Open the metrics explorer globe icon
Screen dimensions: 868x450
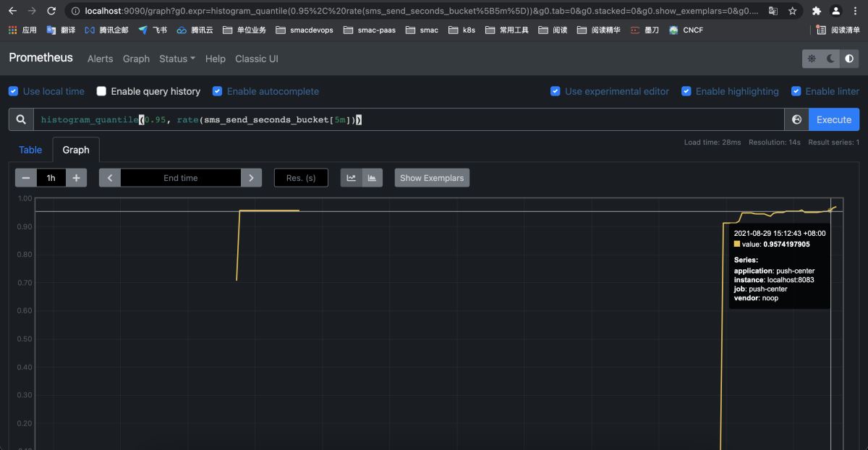click(796, 119)
